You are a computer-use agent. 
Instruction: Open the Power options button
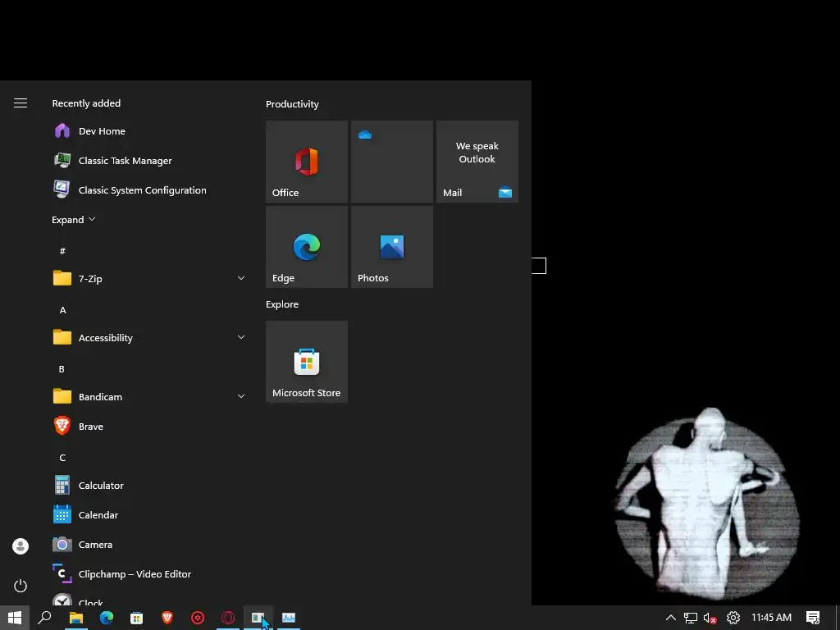pyautogui.click(x=21, y=586)
